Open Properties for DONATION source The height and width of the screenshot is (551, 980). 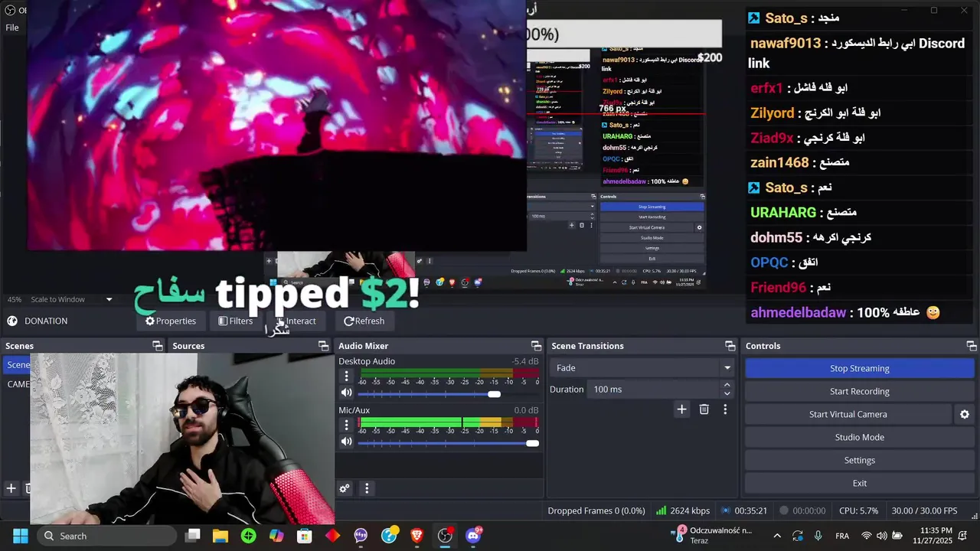[171, 321]
